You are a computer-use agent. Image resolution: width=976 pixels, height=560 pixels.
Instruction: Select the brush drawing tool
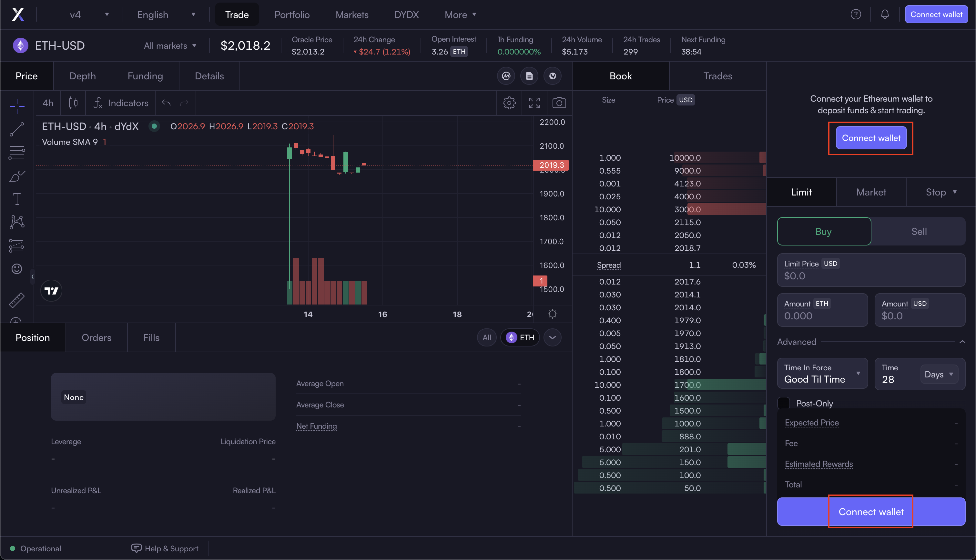point(17,176)
